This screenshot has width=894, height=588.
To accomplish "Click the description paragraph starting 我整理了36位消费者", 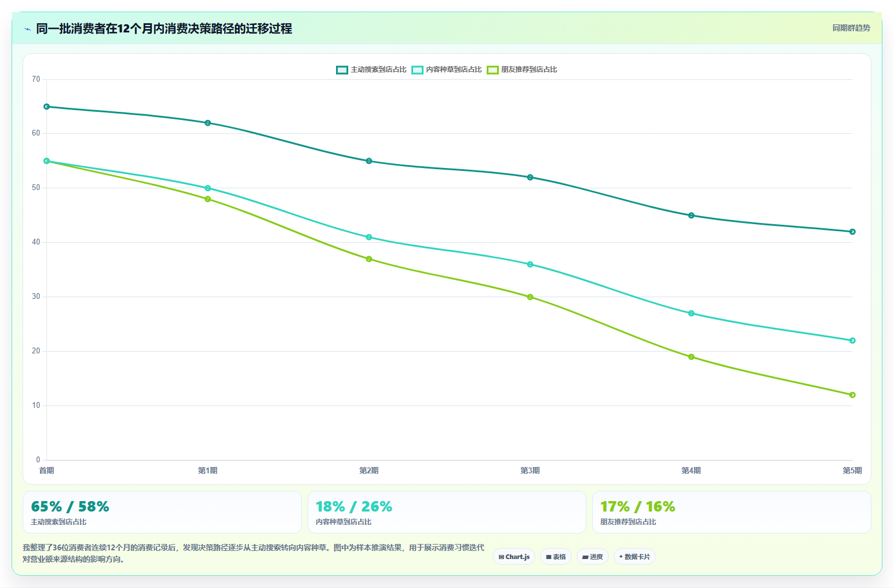I will coord(253,553).
